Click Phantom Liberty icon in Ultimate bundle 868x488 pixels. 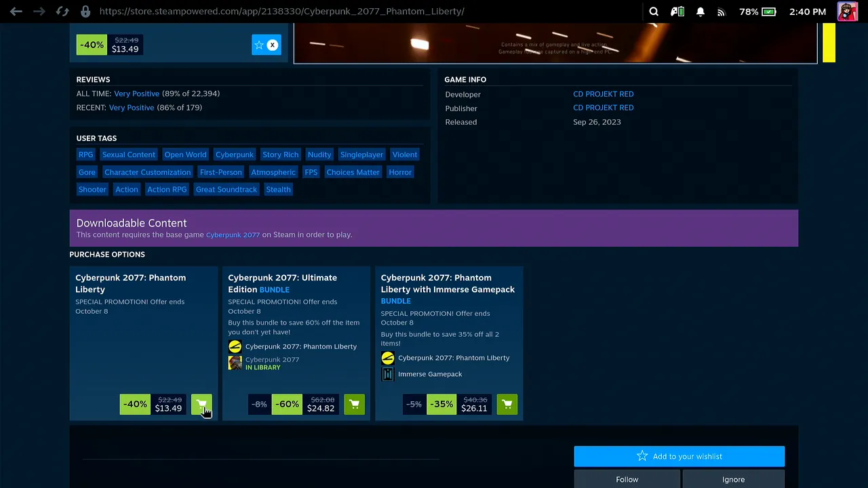pos(235,346)
